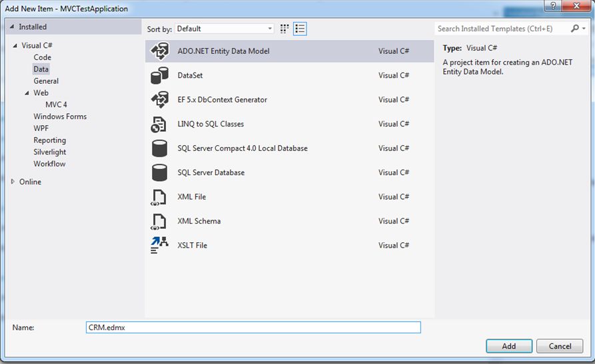Collapse the Web category node
The height and width of the screenshot is (364, 595).
[27, 93]
